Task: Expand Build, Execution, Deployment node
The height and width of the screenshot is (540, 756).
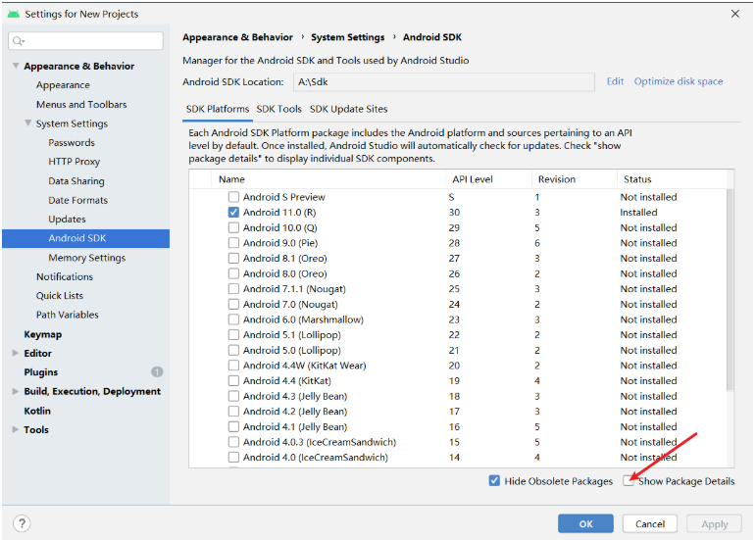Action: coord(16,391)
